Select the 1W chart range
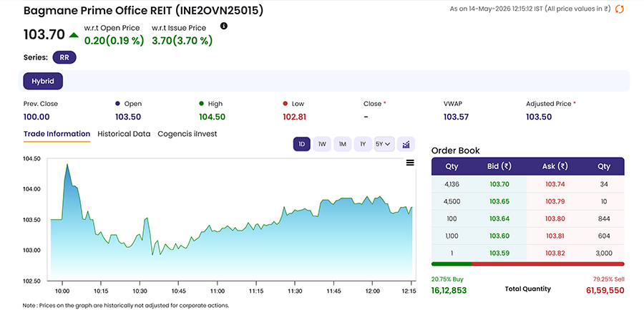The width and height of the screenshot is (644, 313). [322, 145]
